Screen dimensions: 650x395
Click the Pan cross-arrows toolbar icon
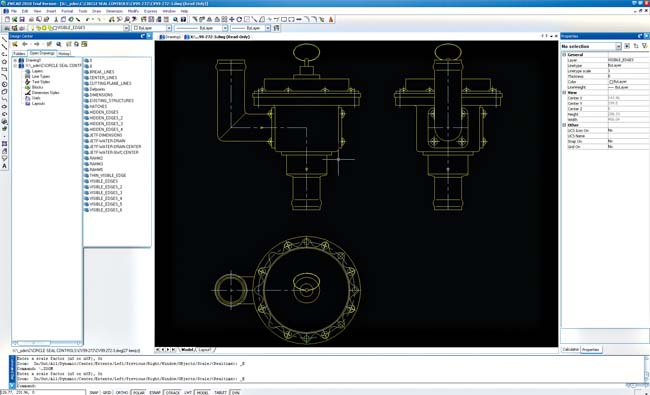pyautogui.click(x=231, y=19)
